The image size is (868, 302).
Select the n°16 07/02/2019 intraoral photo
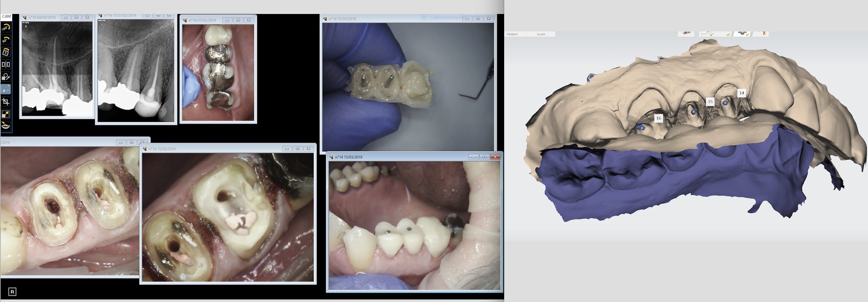point(218,72)
